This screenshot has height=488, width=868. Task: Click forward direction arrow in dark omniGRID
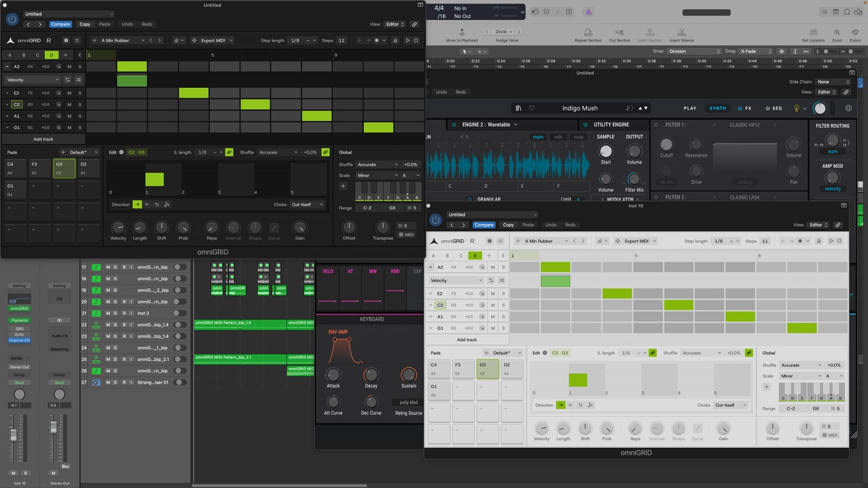[x=137, y=204]
